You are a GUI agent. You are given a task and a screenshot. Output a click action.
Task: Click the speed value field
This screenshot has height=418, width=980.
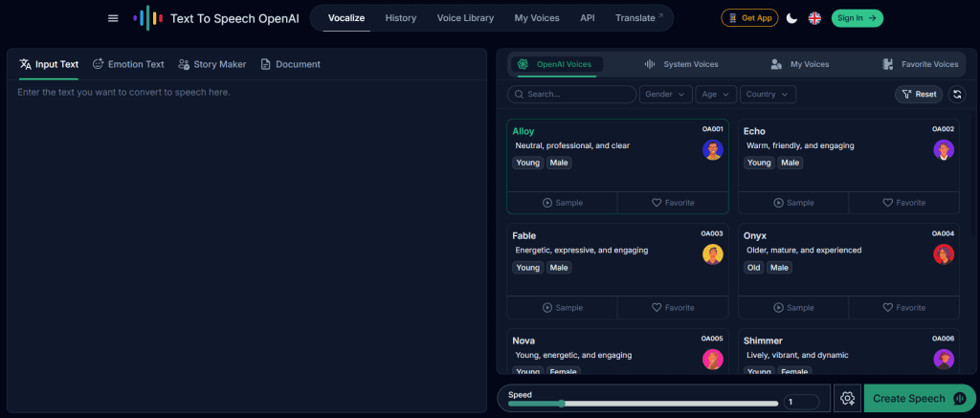(x=801, y=402)
